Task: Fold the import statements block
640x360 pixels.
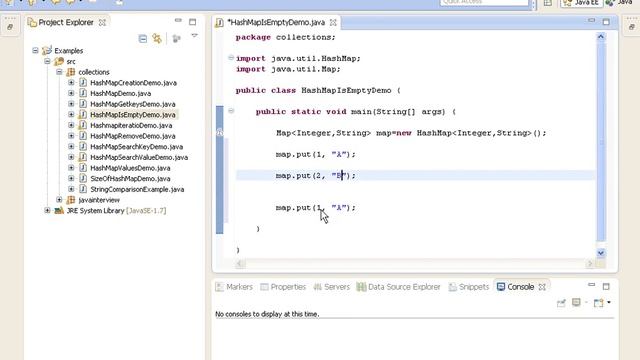Action: [231, 58]
